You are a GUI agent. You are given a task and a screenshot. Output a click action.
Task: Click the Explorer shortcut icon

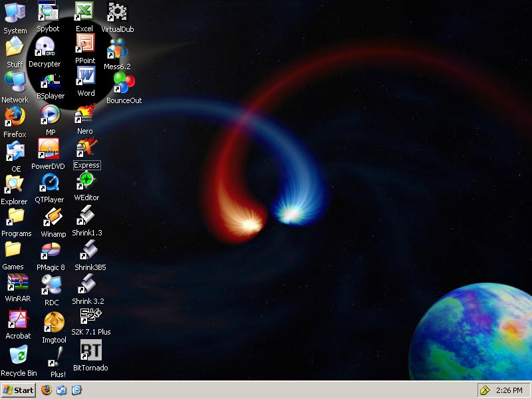tap(14, 185)
